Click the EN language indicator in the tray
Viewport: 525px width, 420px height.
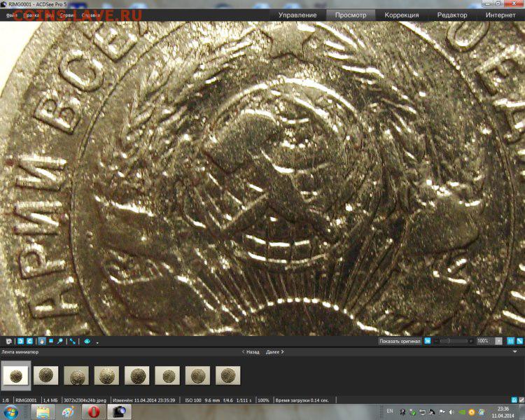point(390,412)
